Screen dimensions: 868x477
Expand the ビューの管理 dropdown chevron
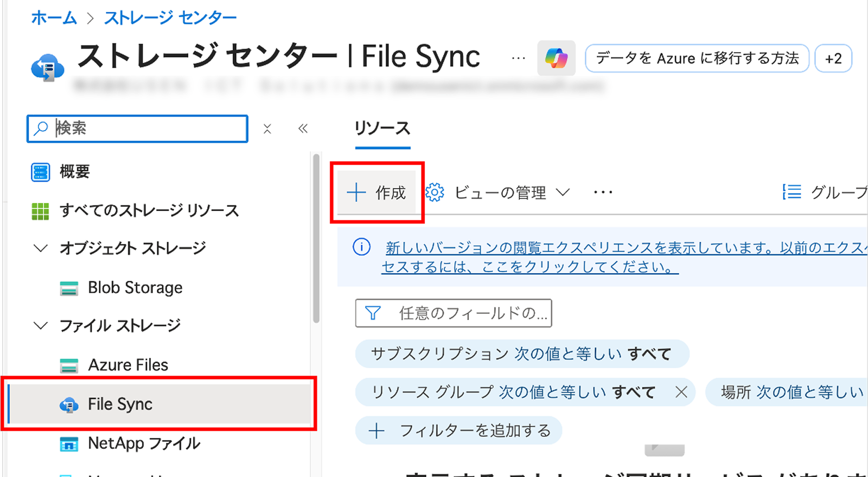(563, 192)
